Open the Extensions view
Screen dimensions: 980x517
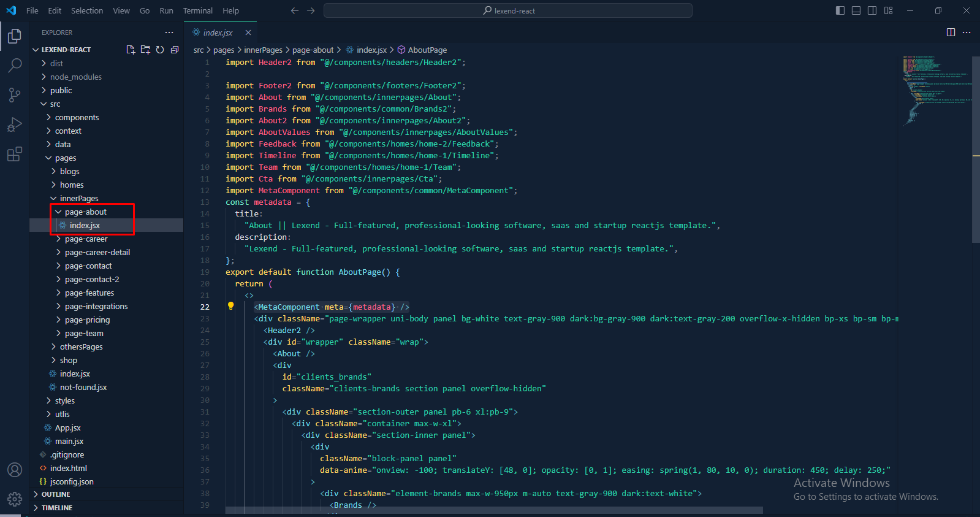tap(15, 154)
